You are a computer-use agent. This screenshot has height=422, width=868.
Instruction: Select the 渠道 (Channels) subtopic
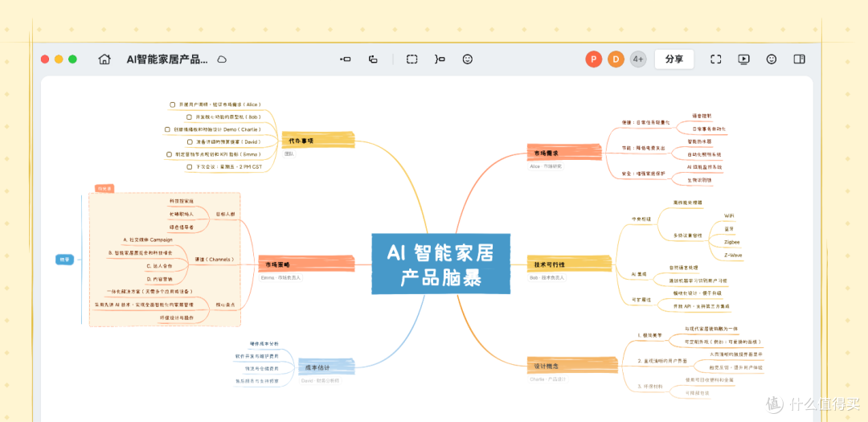[x=215, y=259]
